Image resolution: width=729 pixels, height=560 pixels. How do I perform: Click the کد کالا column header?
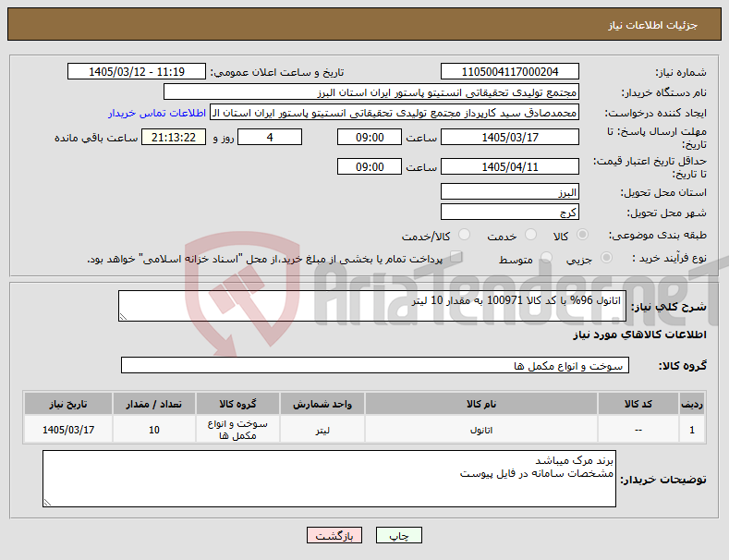point(638,404)
